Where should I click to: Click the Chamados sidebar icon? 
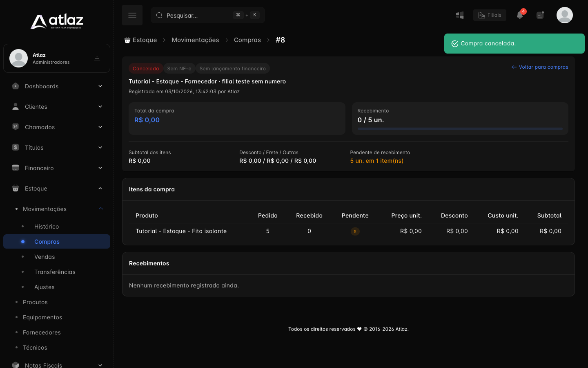click(x=16, y=127)
